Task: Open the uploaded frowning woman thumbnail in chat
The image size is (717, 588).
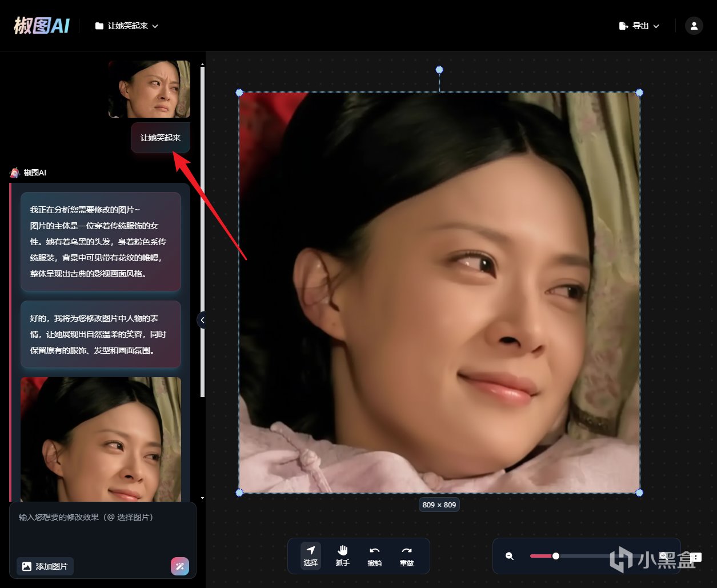Action: 149,89
